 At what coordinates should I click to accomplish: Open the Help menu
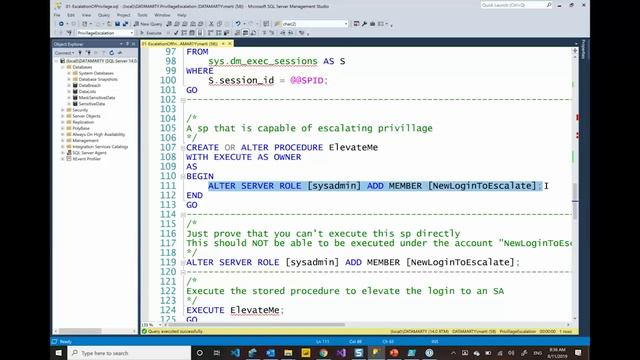coord(182,15)
